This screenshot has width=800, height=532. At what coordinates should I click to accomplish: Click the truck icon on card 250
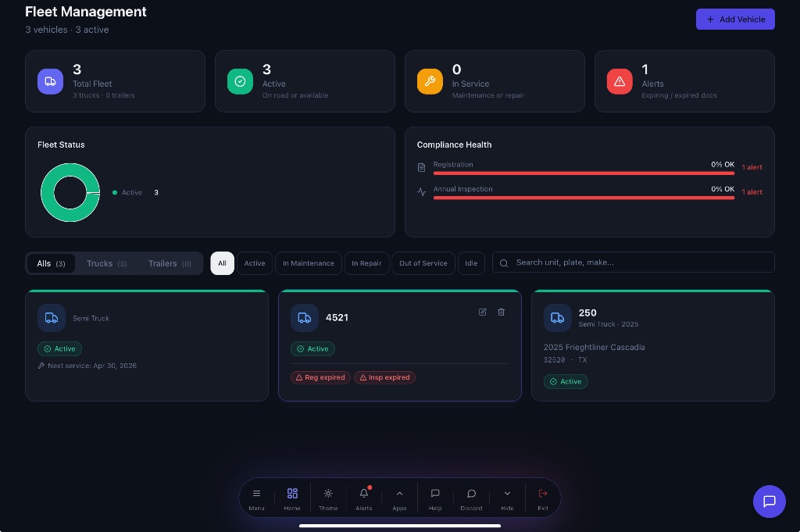[557, 318]
